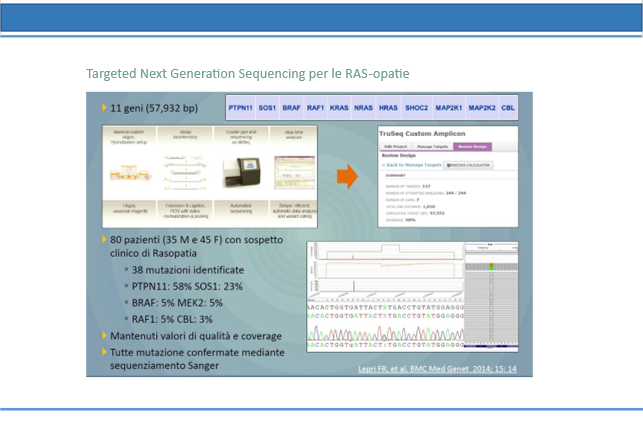Click the SOS1 gene cell

[267, 108]
